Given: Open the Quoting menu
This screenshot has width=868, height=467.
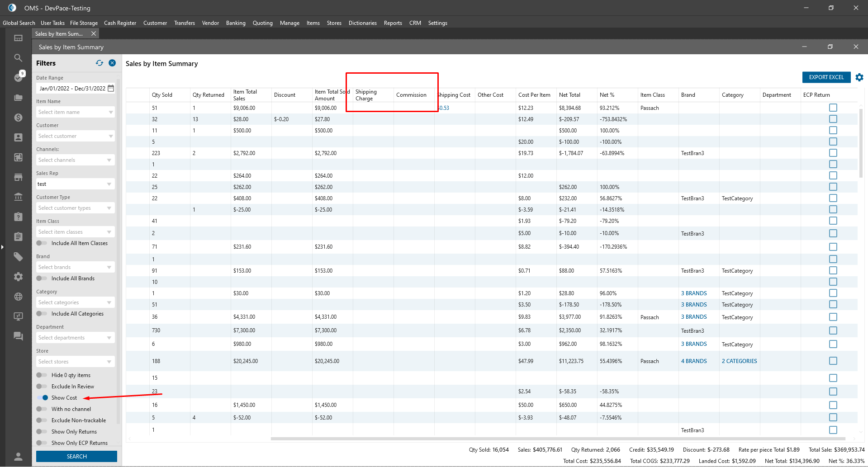Looking at the screenshot, I should pyautogui.click(x=262, y=23).
